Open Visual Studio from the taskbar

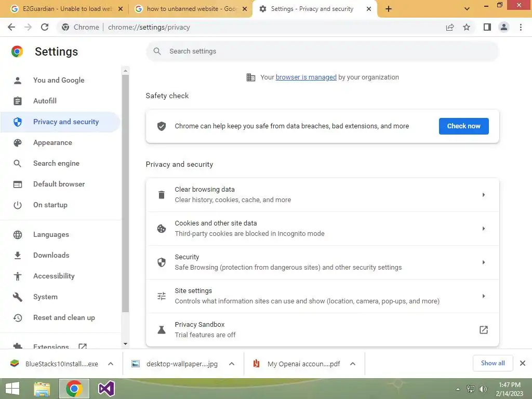click(x=106, y=389)
